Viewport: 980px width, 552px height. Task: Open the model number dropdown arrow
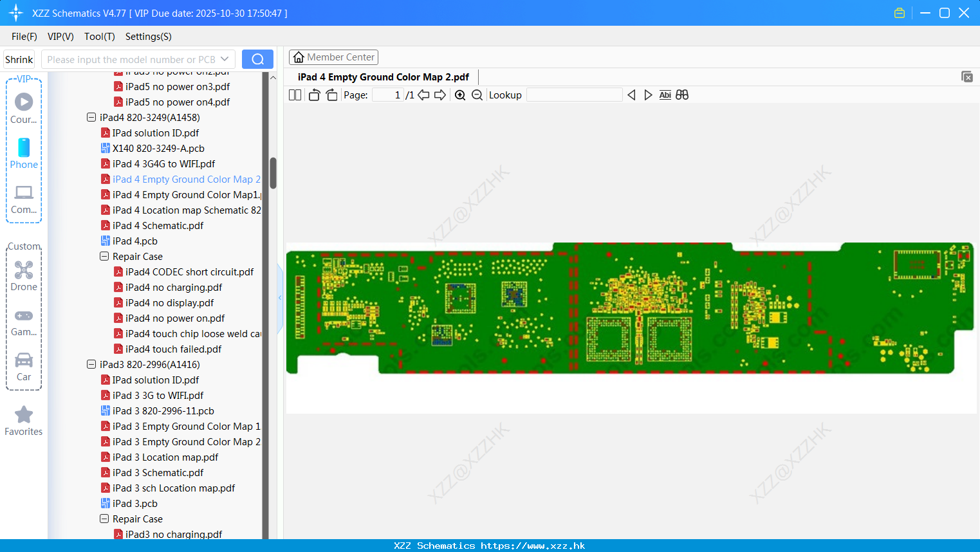coord(225,59)
